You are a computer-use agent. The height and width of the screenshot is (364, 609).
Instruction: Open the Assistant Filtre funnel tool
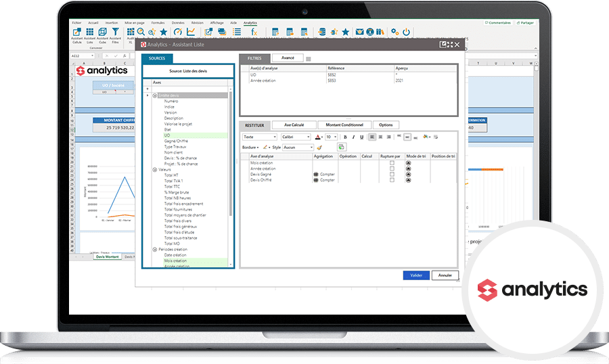(x=115, y=35)
